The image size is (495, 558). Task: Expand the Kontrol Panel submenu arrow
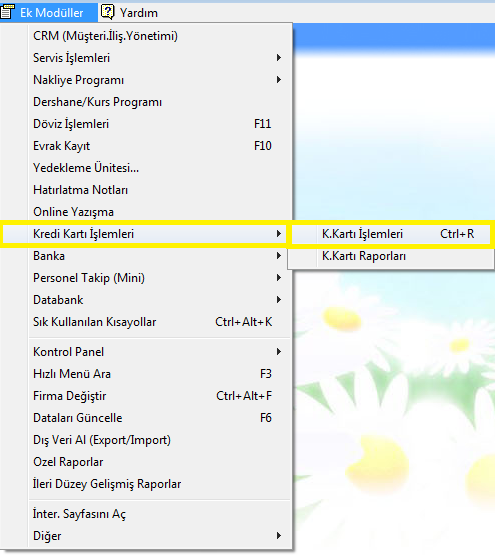(279, 352)
